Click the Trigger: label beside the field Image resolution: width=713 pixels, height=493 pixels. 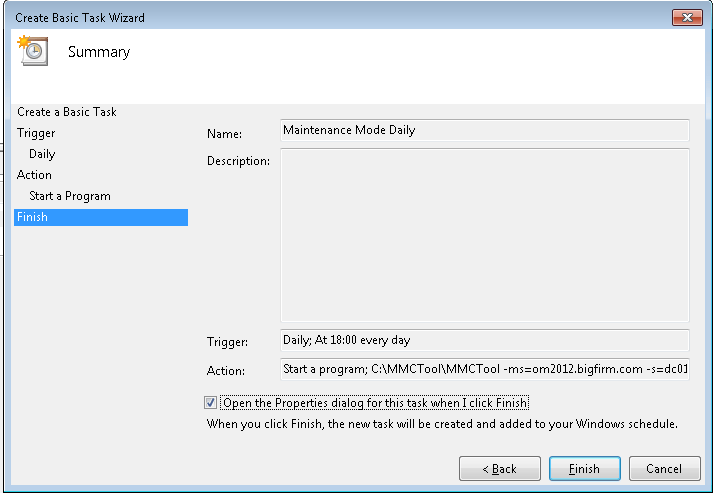(x=227, y=342)
